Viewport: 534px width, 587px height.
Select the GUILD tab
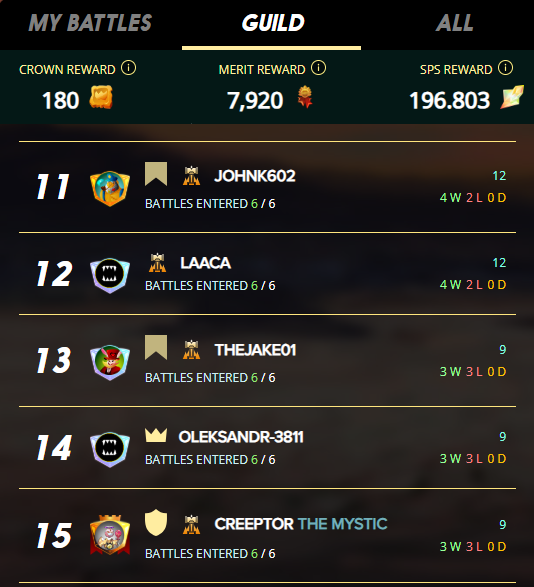(273, 23)
